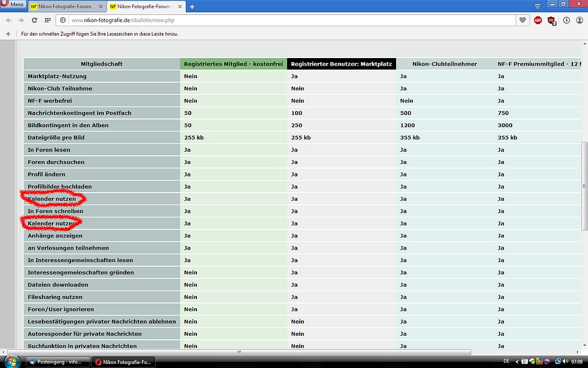The image size is (588, 368).
Task: Click the site info globe icon
Action: point(63,20)
